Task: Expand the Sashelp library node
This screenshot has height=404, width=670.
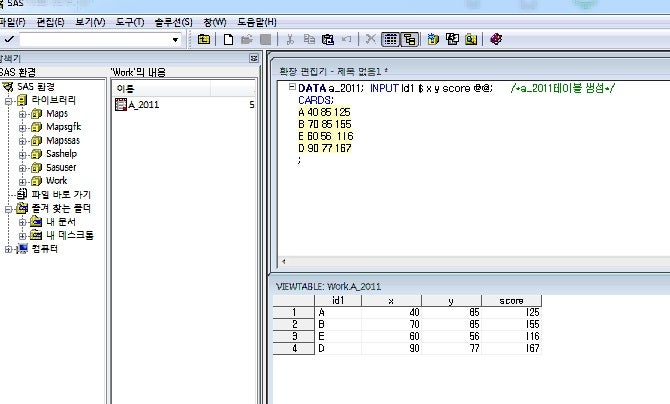Action: 22,154
